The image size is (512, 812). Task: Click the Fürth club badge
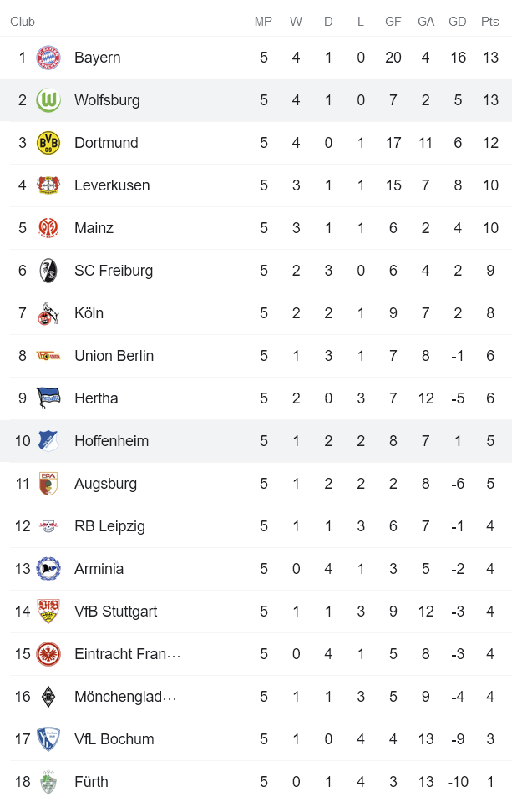pyautogui.click(x=48, y=782)
